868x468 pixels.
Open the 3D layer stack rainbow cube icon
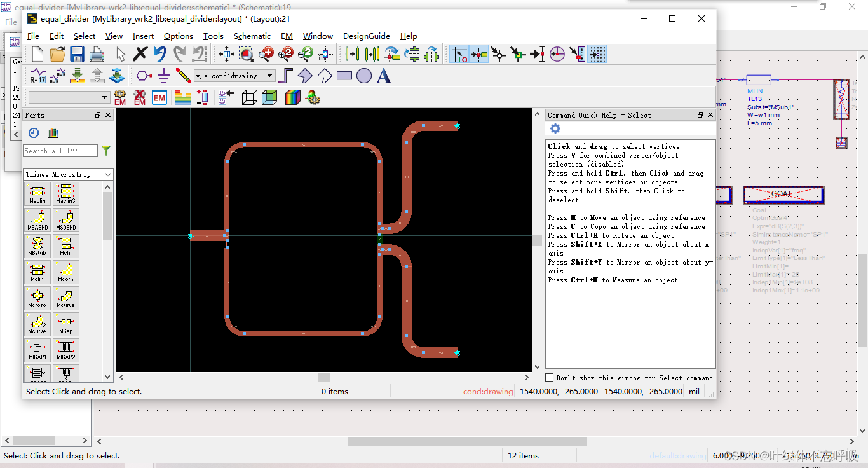click(292, 97)
